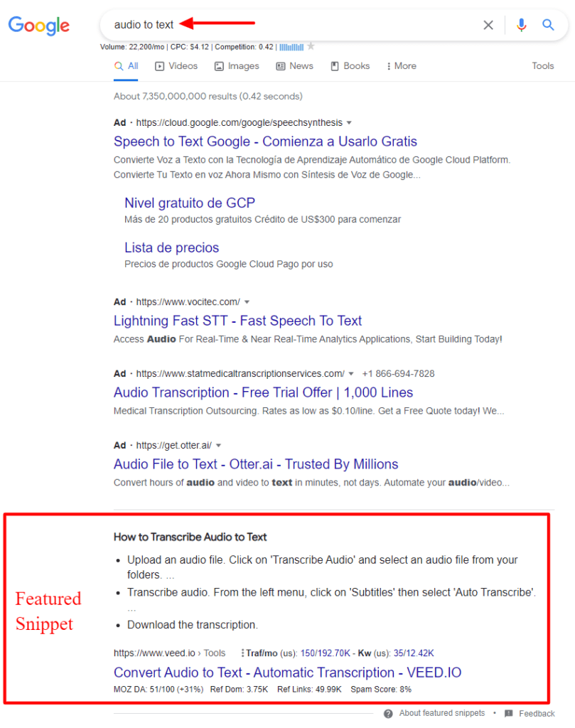Open 'Speech to Text Google - Comienza a Usarlo Gratis'
The width and height of the screenshot is (575, 728).
[265, 141]
